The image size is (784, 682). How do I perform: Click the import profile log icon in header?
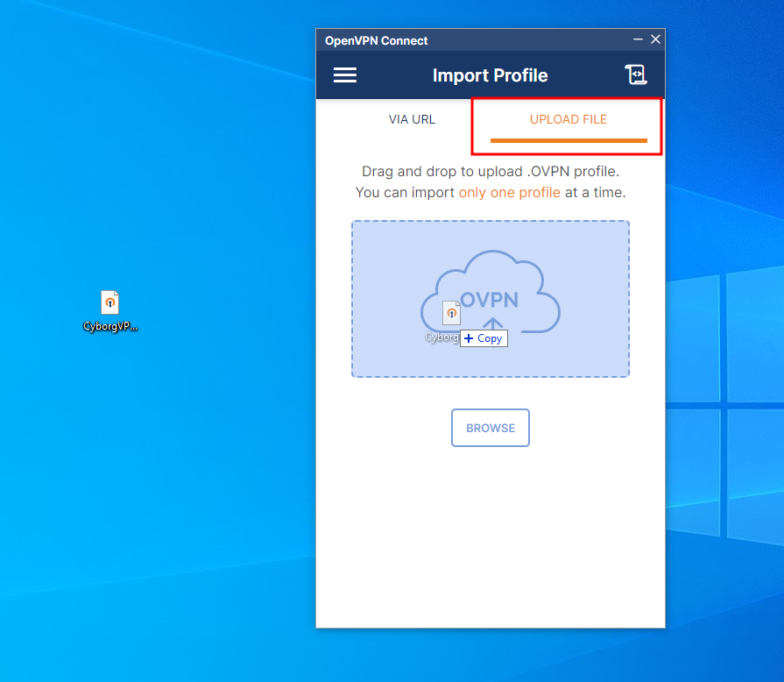(636, 75)
